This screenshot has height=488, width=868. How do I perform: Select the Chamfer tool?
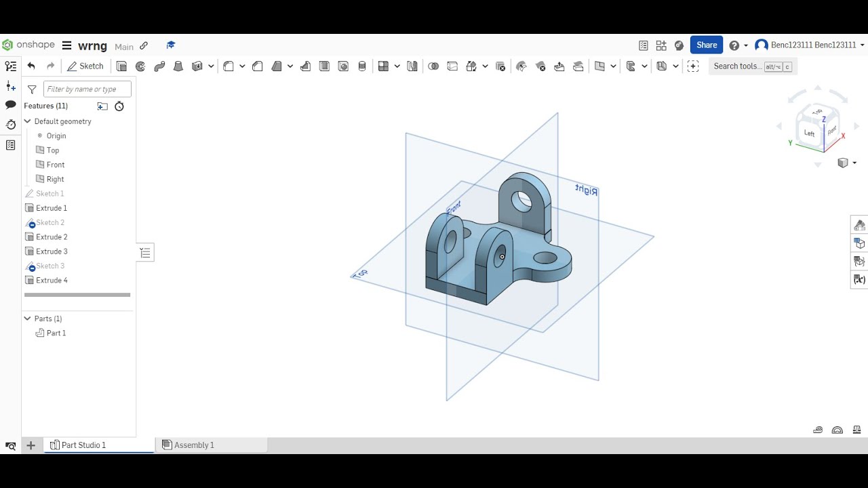pos(258,66)
